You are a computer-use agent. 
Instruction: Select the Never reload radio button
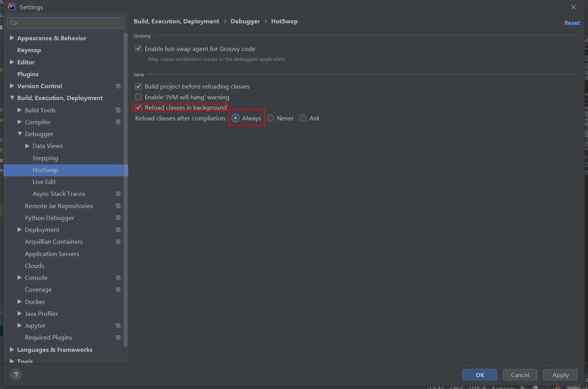coord(271,118)
